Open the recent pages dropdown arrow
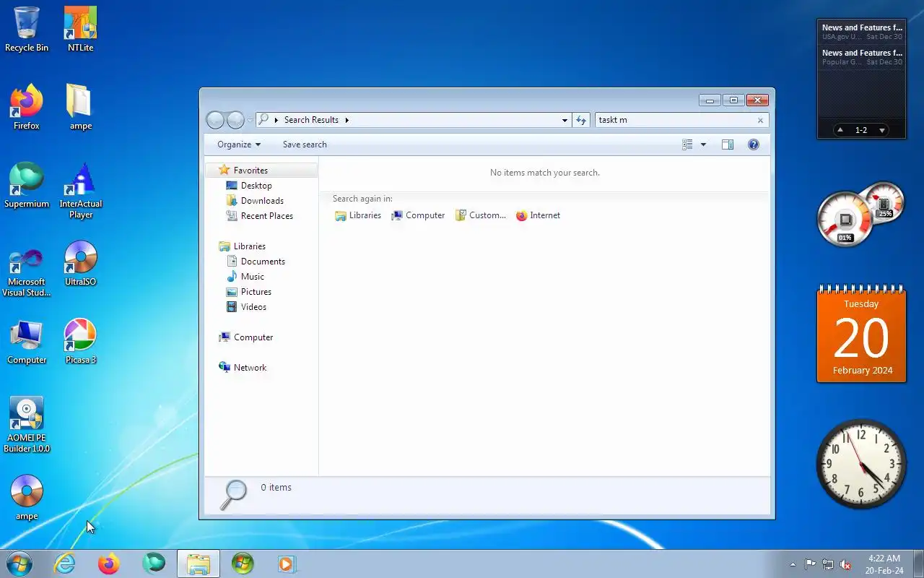This screenshot has width=924, height=578. click(x=250, y=120)
